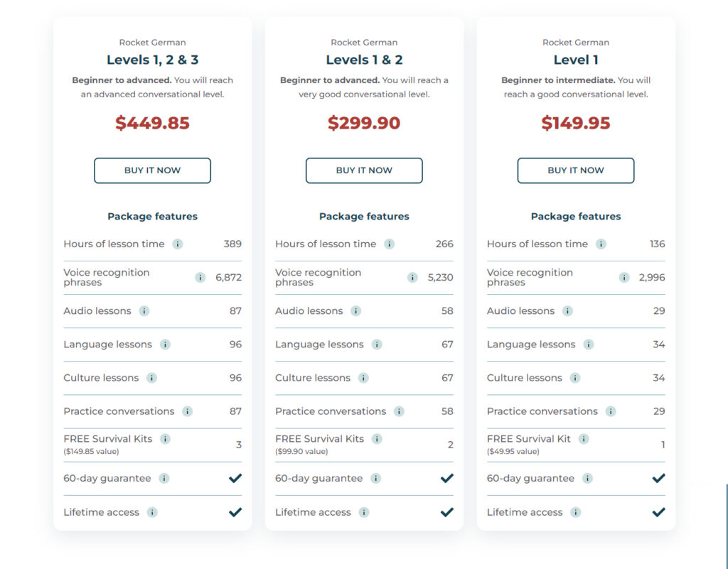Click the 60-day guarantee checkmark for Levels 1, 2 & 3
The width and height of the screenshot is (728, 569).
coord(235,478)
